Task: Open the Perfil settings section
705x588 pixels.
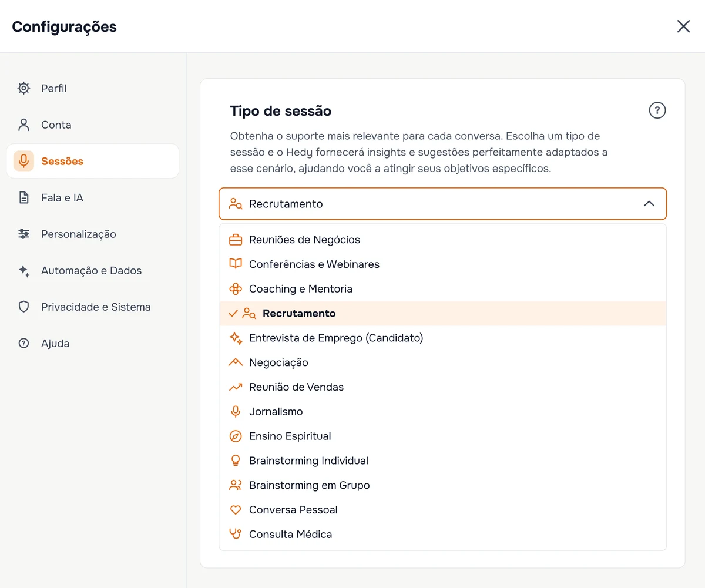Action: [93, 88]
